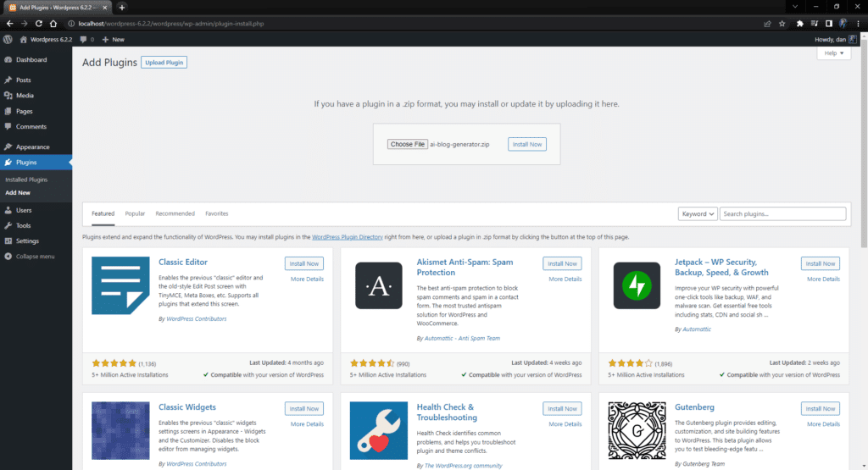This screenshot has height=470, width=868.
Task: Click the Health Check plugin icon
Action: pos(379,431)
